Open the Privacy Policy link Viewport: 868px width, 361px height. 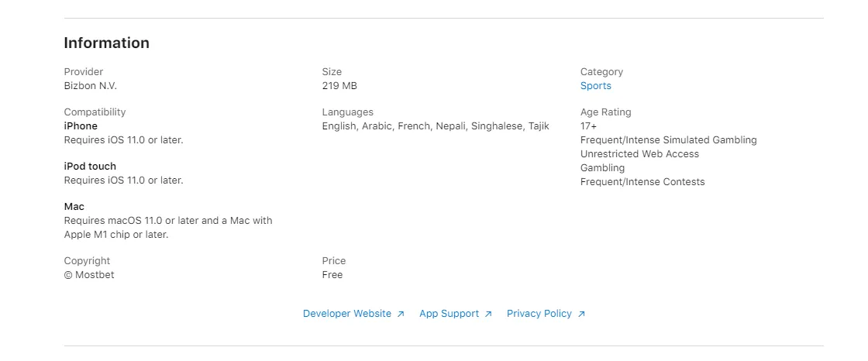(x=539, y=314)
